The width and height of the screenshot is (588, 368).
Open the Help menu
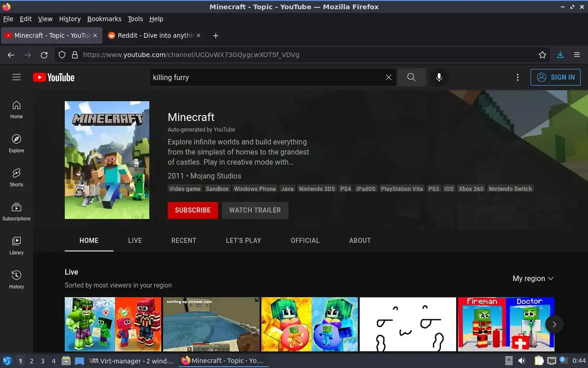[x=156, y=19]
